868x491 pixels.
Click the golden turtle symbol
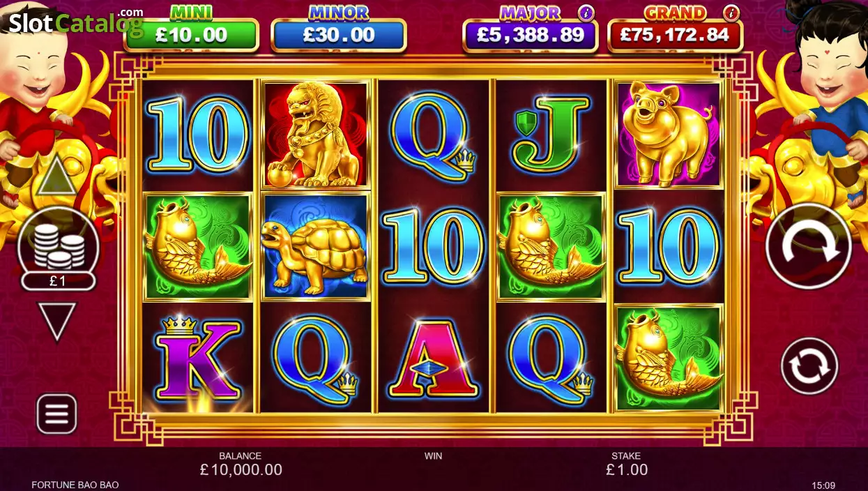pos(316,246)
